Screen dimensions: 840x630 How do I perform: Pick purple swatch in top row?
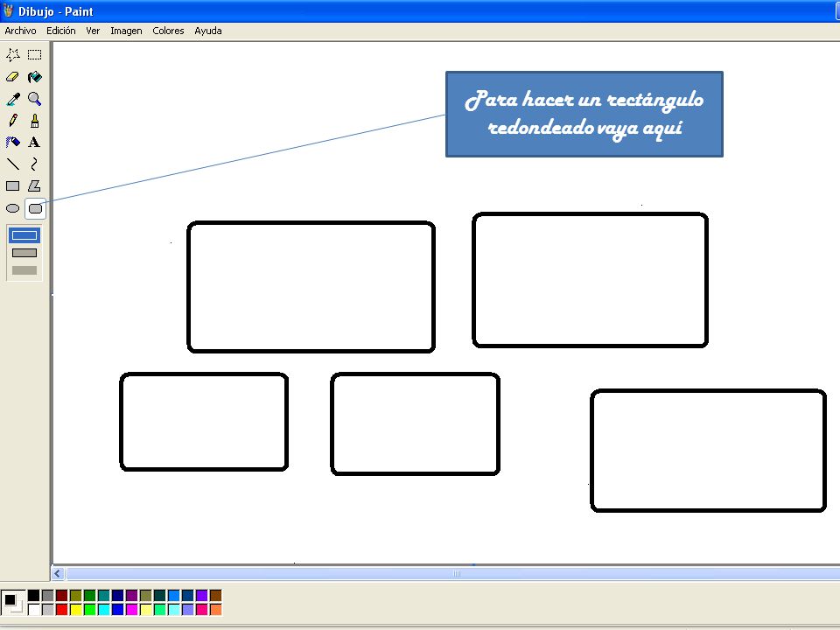pos(132,595)
